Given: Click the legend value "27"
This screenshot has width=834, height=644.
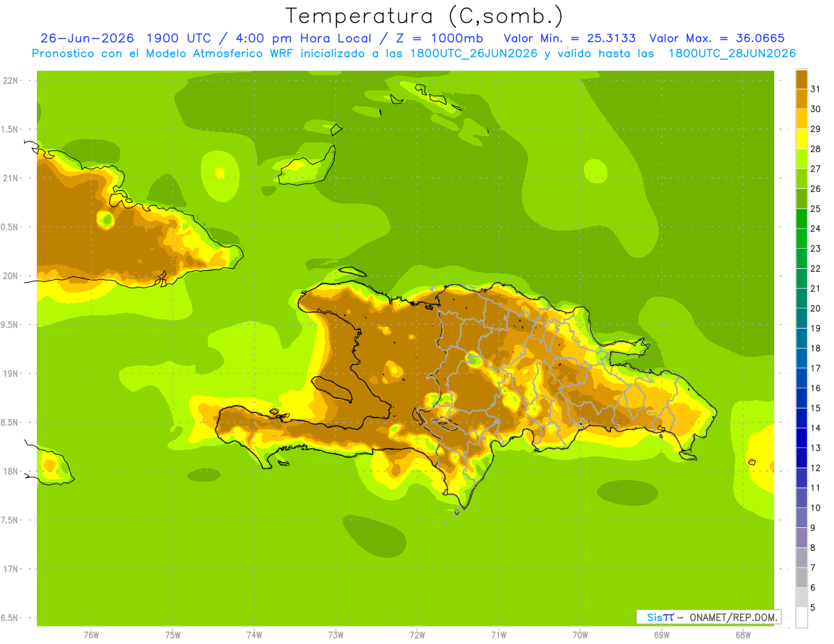Looking at the screenshot, I should 815,169.
